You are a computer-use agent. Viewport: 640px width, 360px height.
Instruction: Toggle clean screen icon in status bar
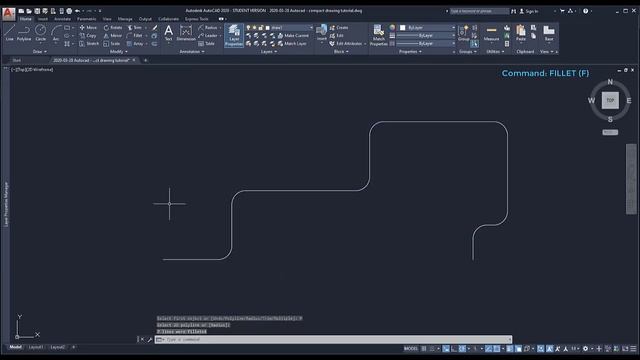click(x=625, y=349)
